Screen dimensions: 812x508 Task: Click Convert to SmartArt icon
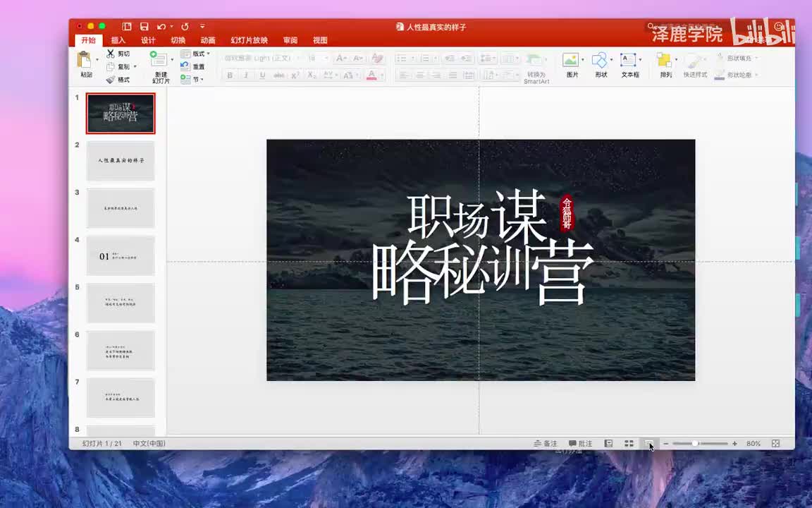point(534,60)
